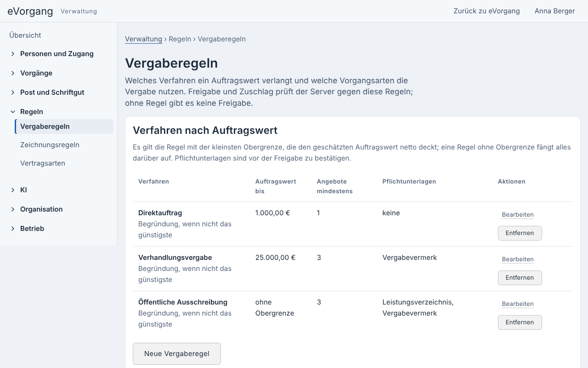Open Übersicht in the sidebar

tap(25, 35)
